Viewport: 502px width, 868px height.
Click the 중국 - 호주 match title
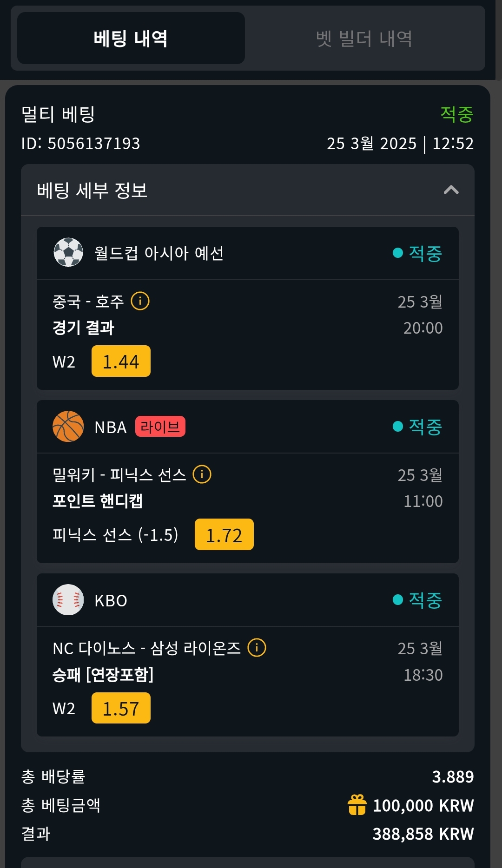tap(88, 302)
